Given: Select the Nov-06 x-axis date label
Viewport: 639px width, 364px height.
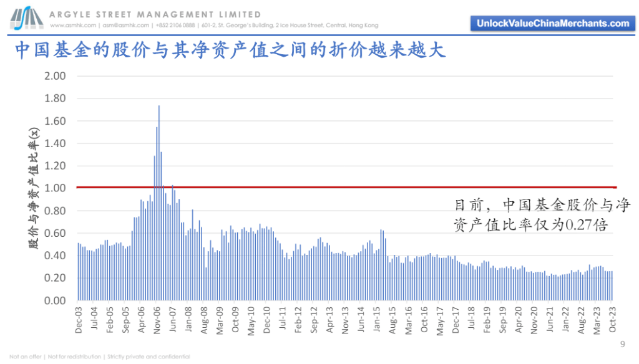Looking at the screenshot, I should tap(157, 320).
